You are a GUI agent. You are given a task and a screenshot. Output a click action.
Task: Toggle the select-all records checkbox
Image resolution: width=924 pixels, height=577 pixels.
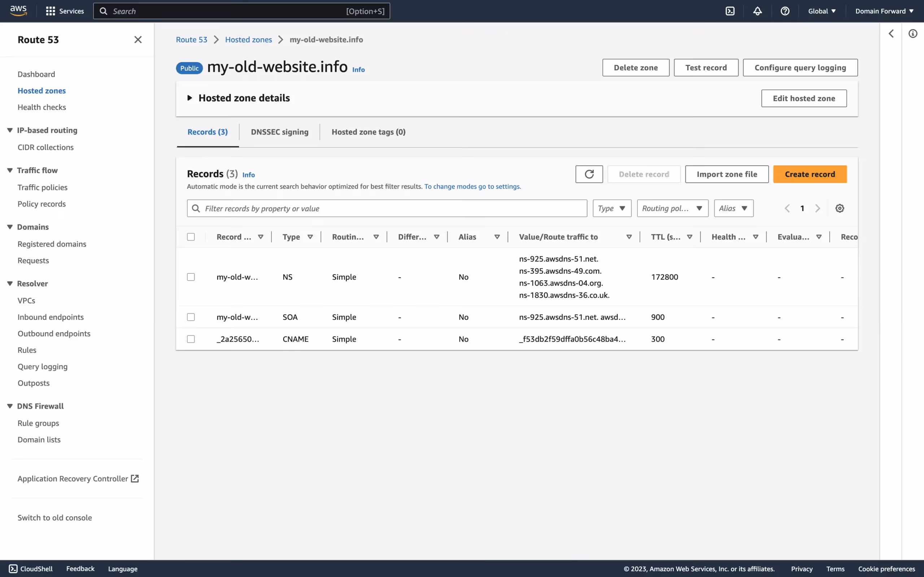point(191,237)
